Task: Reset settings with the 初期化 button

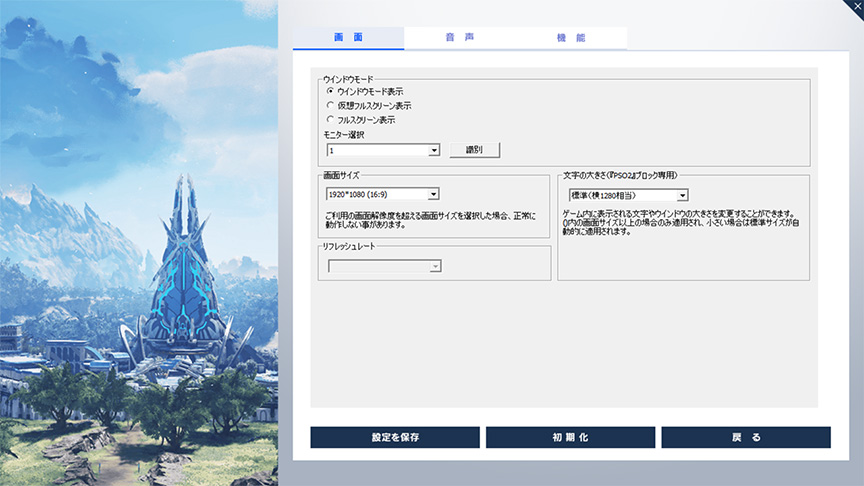Action: click(570, 438)
